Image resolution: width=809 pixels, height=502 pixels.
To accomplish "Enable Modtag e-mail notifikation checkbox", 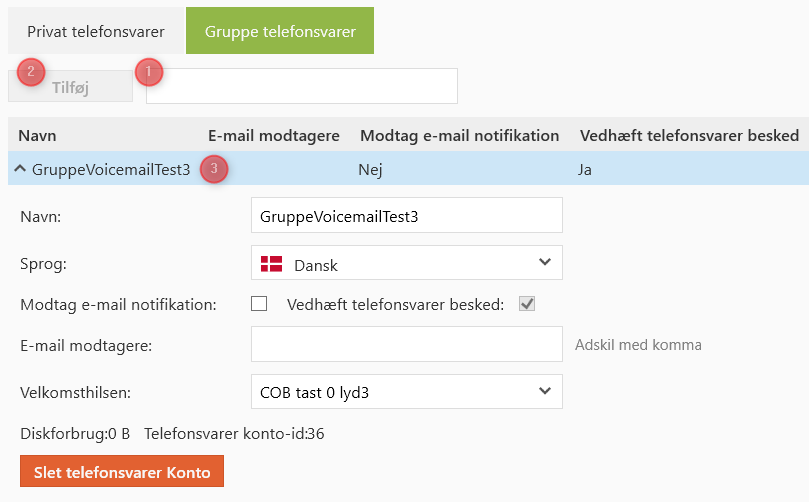I will pos(259,304).
